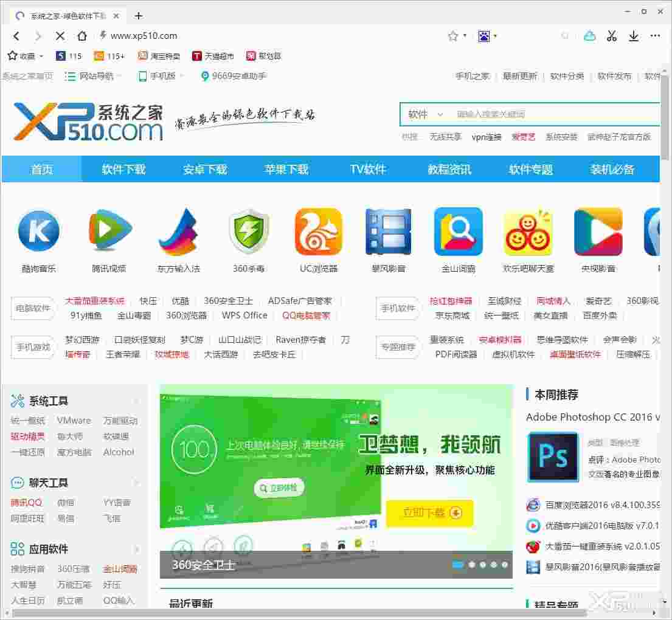The width and height of the screenshot is (672, 620).
Task: Open the 金山词霸 app icon
Action: click(458, 232)
